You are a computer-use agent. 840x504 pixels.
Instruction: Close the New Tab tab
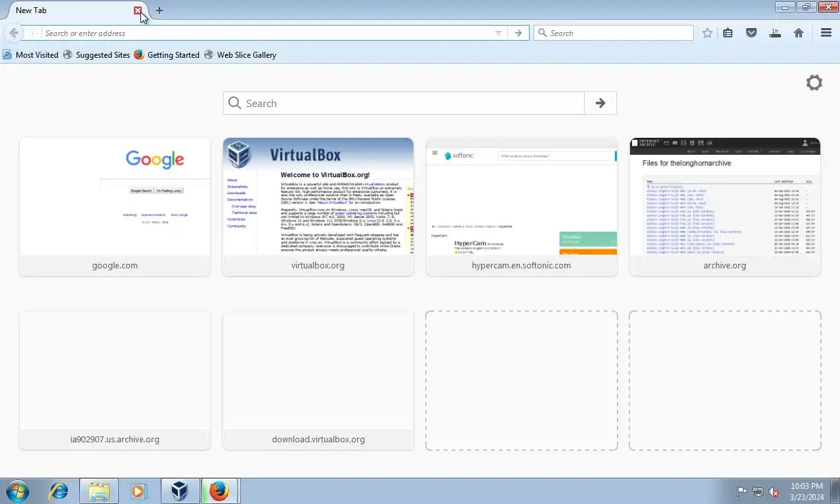pos(138,10)
